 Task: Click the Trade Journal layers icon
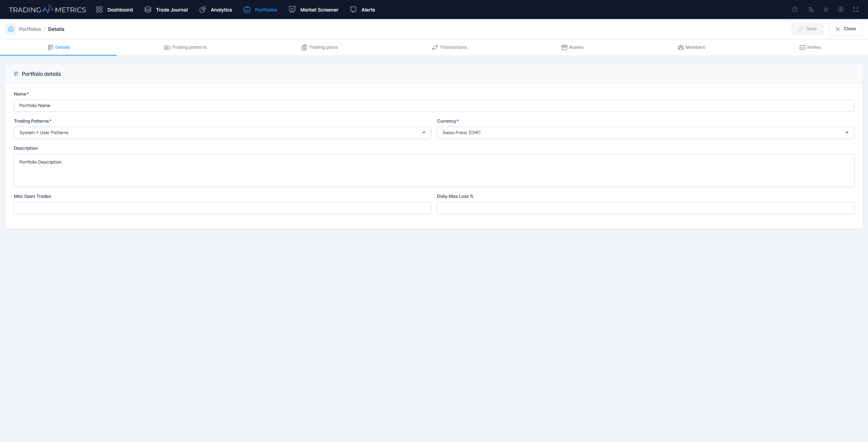tap(148, 9)
